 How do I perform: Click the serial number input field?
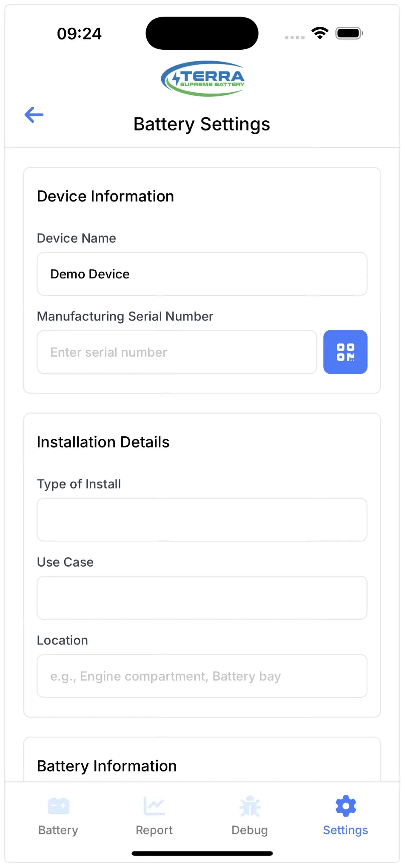point(177,352)
